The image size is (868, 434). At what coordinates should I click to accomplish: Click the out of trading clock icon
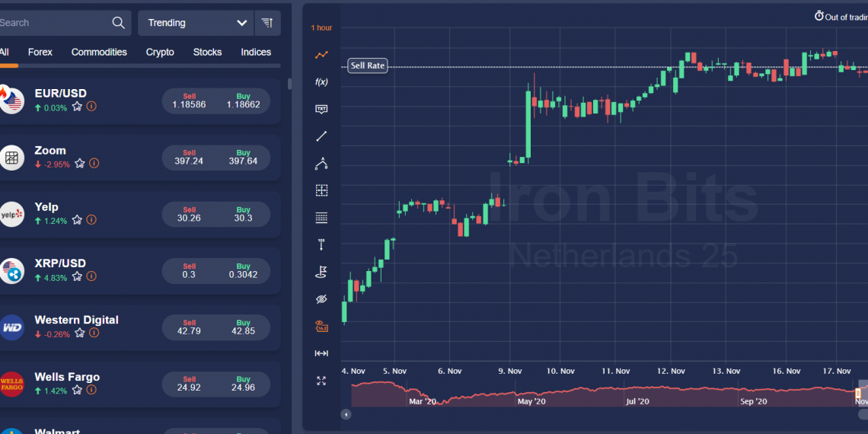[x=819, y=16]
